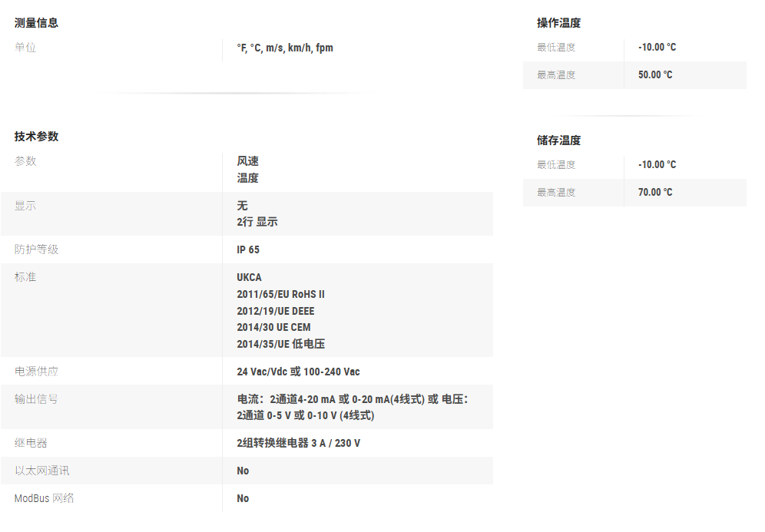Click the 技术参数 section heading
Screen dimensions: 765x532
pyautogui.click(x=36, y=137)
